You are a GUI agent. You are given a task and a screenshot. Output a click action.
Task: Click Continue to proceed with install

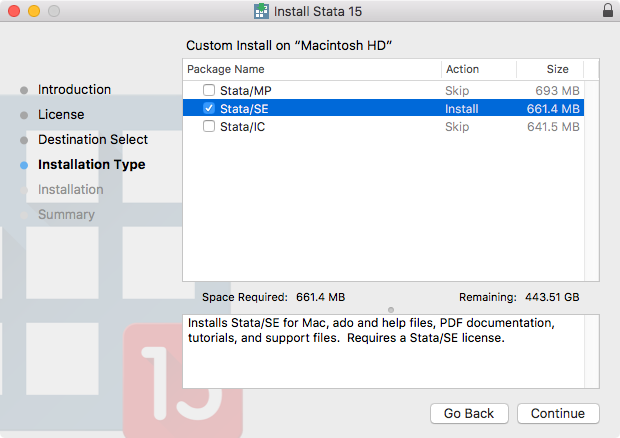tap(558, 413)
